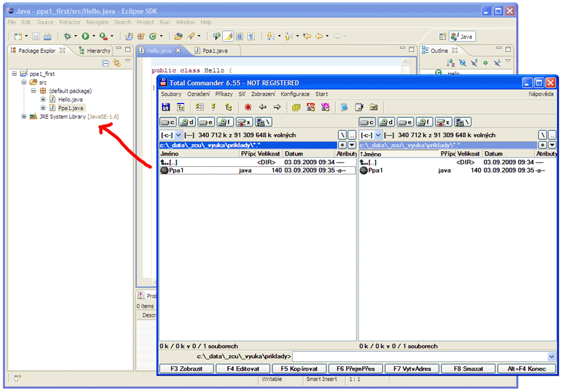Click the pack files yellow cube icon

[296, 107]
